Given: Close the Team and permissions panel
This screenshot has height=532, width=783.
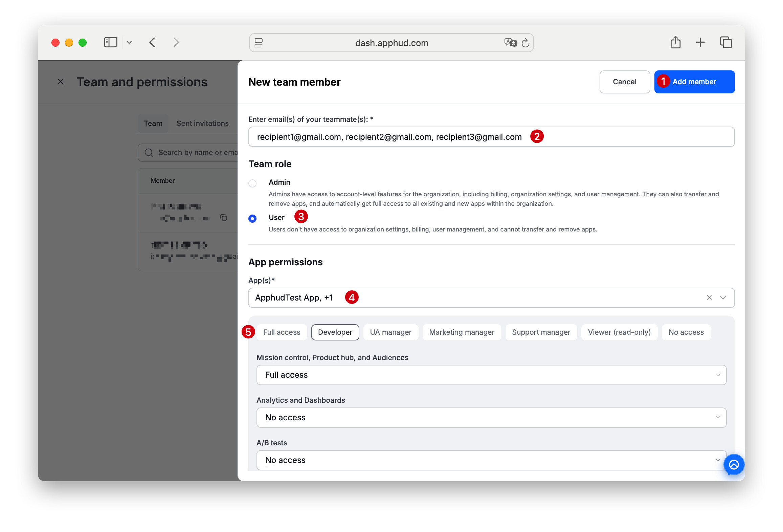Looking at the screenshot, I should point(61,82).
